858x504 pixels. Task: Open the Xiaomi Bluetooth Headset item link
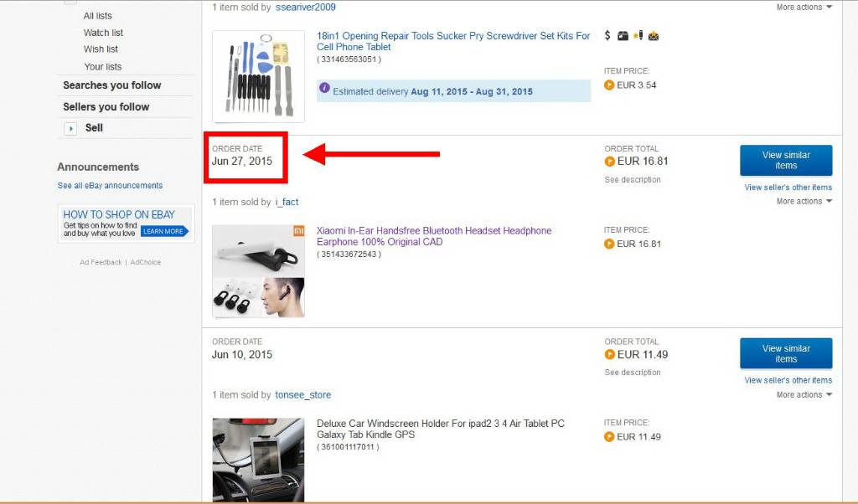pos(434,236)
